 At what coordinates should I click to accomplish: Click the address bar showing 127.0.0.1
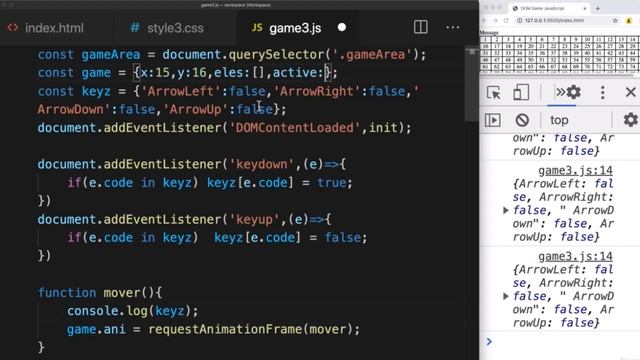567,20
